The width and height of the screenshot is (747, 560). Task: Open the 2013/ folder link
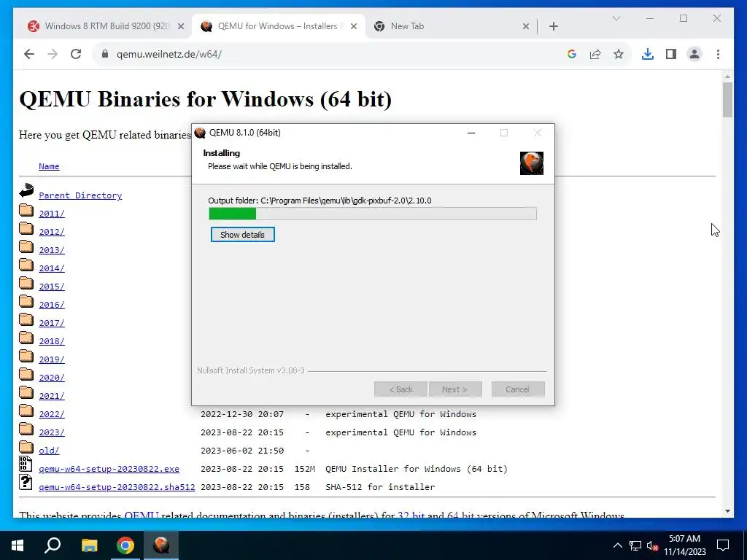coord(52,250)
